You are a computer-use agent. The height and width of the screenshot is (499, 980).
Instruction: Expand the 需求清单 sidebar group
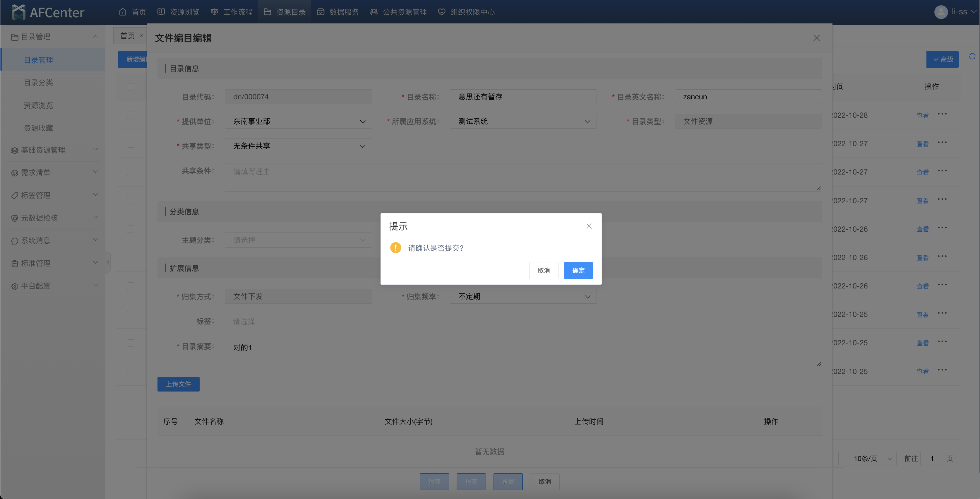click(x=52, y=172)
